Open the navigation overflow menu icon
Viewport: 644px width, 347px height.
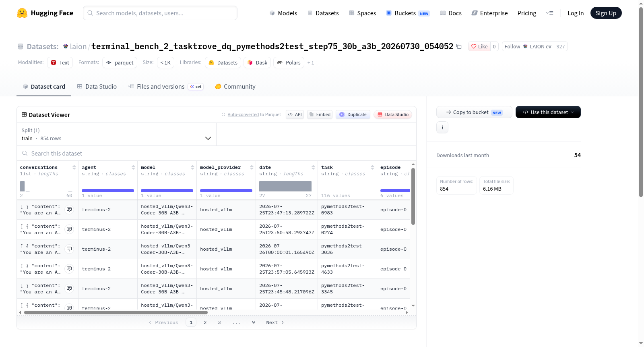(549, 13)
